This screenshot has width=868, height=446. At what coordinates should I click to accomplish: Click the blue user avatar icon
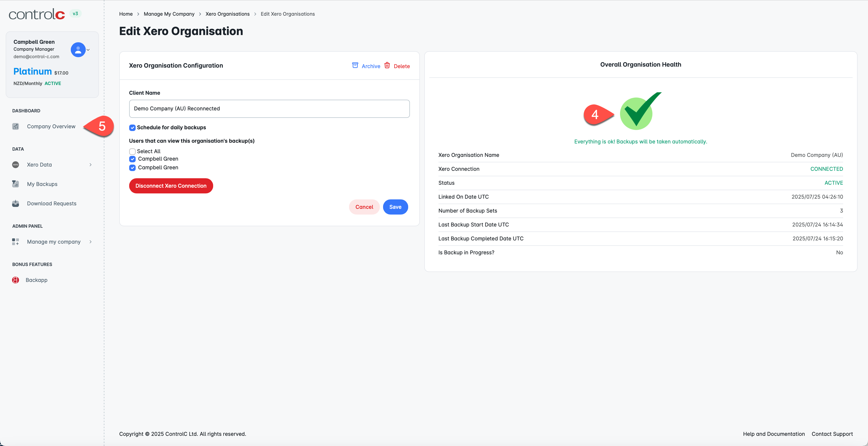coord(78,49)
